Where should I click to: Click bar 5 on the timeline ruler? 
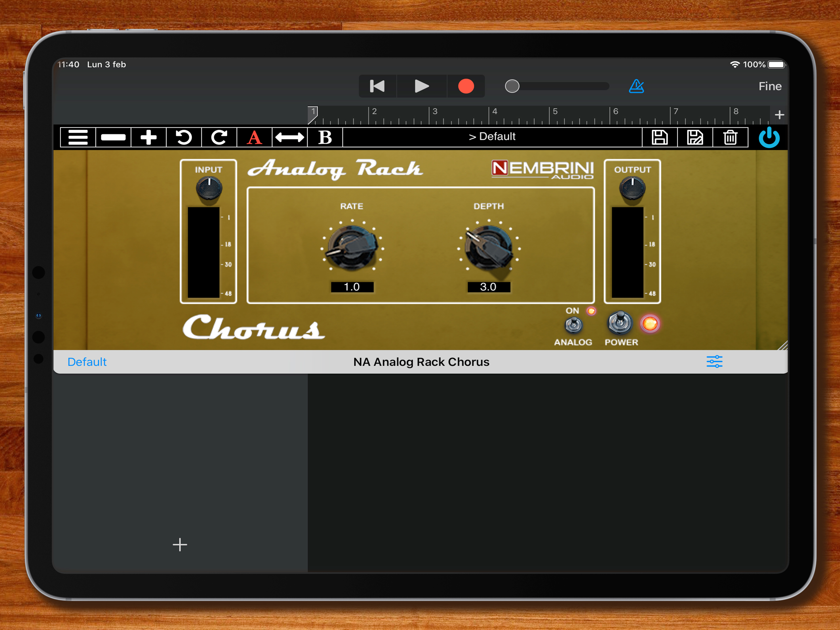point(555,111)
